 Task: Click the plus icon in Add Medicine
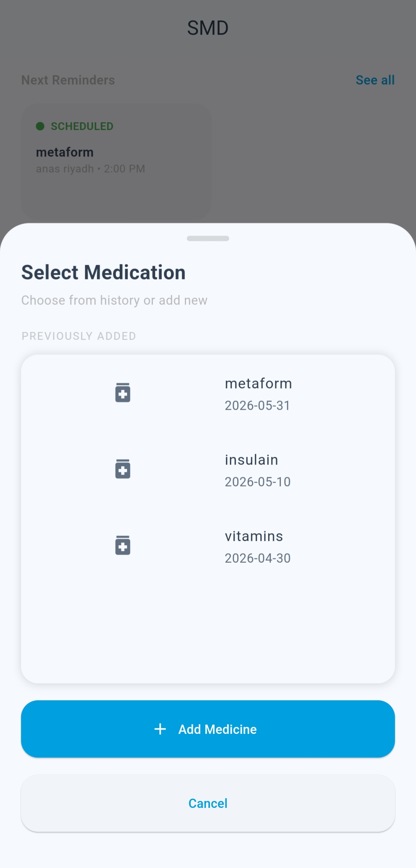click(160, 729)
